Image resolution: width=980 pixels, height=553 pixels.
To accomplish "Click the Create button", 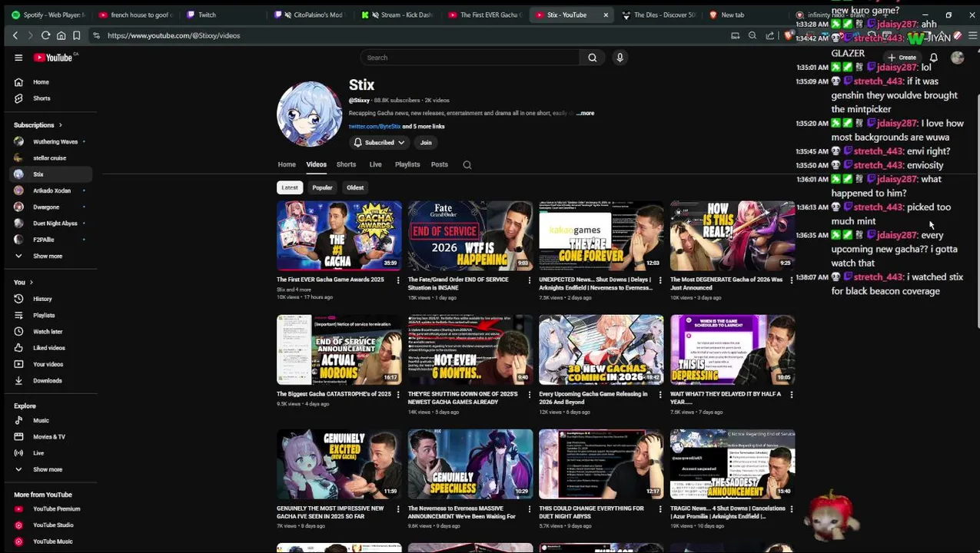I will tap(902, 58).
